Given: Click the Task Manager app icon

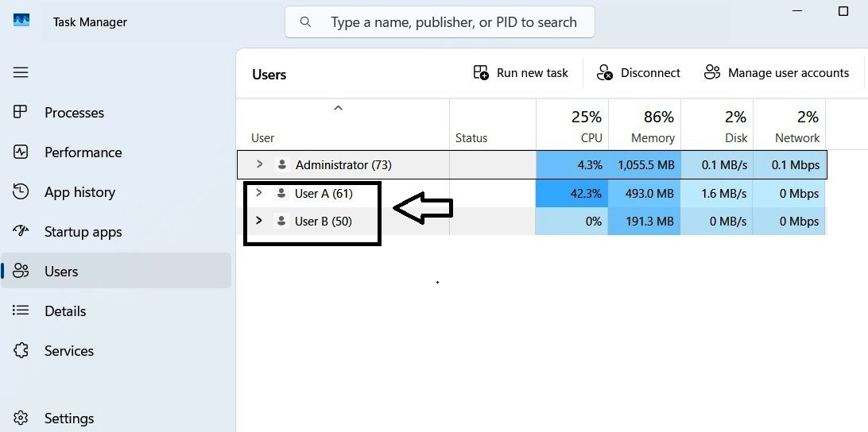Looking at the screenshot, I should pyautogui.click(x=21, y=21).
